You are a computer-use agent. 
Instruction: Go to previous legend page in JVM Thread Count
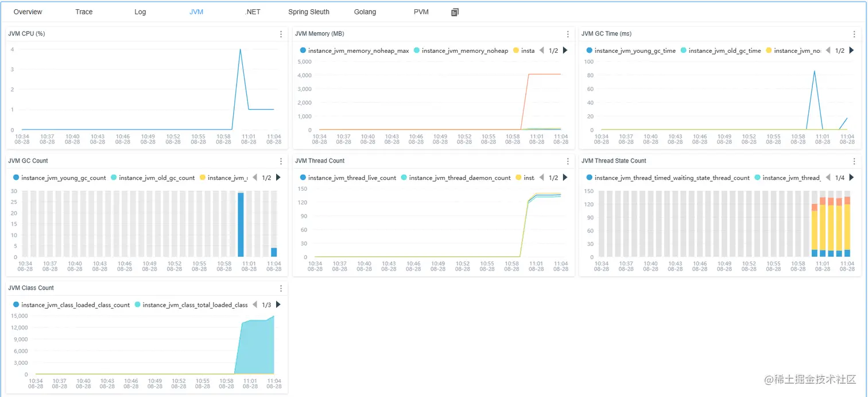541,178
